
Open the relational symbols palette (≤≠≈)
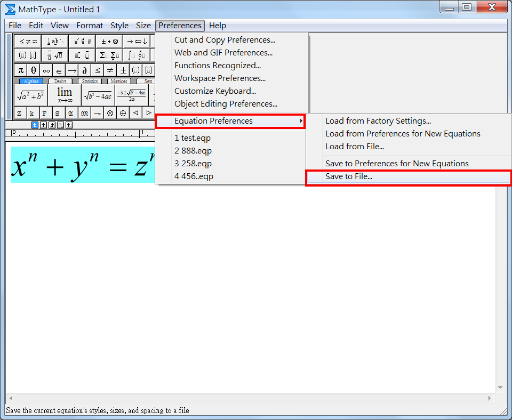click(28, 42)
